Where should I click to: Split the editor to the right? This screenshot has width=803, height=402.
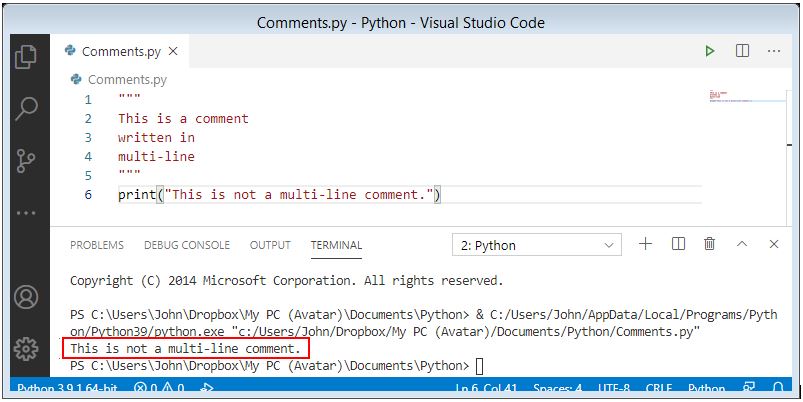[x=743, y=51]
